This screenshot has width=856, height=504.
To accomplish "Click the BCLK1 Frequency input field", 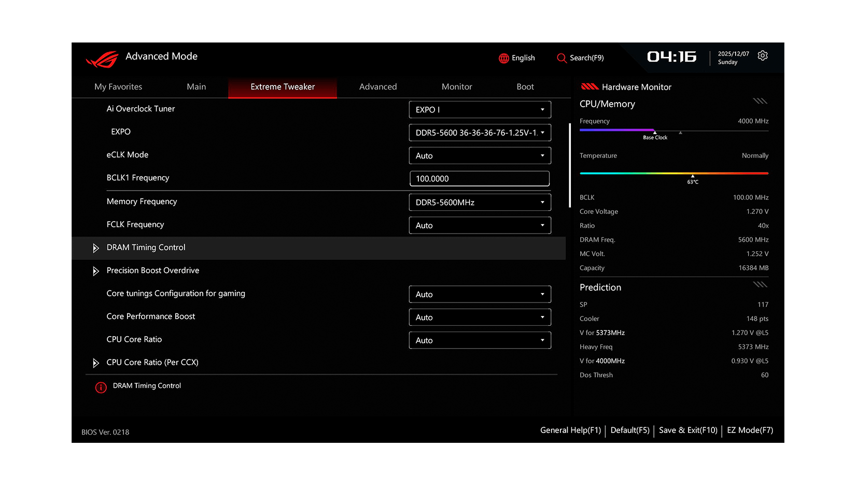I will [x=480, y=179].
